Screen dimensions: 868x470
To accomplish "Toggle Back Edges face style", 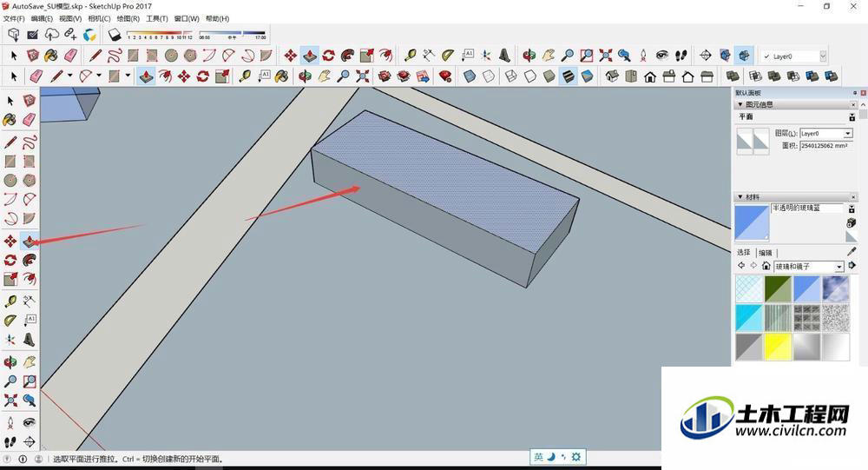I will point(488,76).
